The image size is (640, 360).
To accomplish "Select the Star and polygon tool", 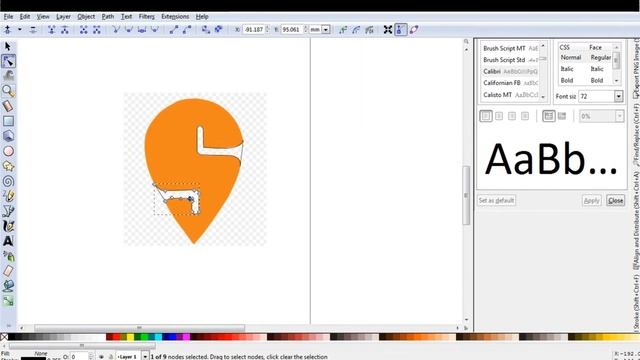I will tap(8, 166).
